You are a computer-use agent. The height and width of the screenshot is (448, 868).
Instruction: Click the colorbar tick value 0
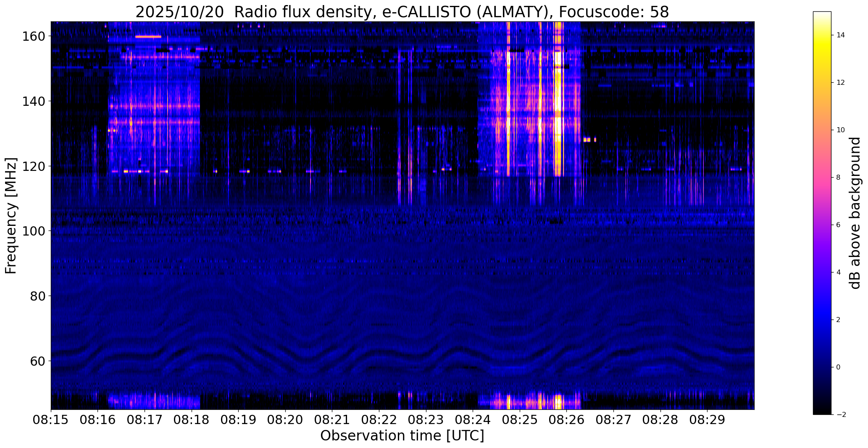point(839,367)
